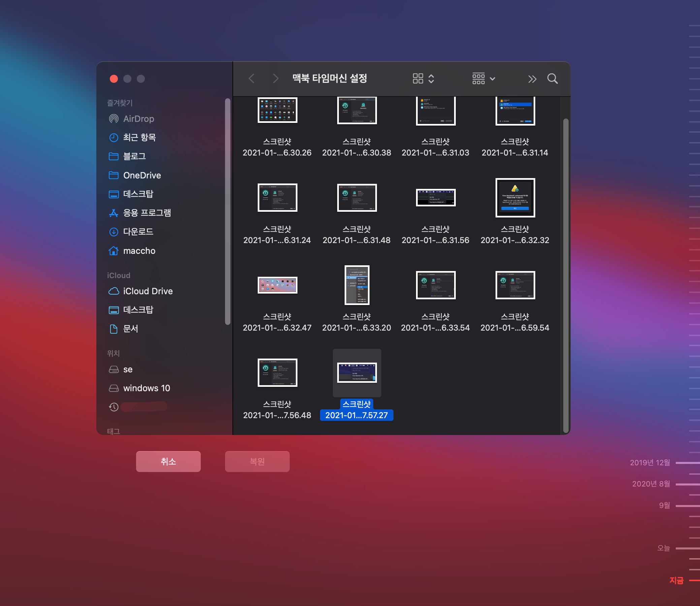Open the 블로그 folder in sidebar
Viewport: 700px width, 606px height.
click(134, 156)
